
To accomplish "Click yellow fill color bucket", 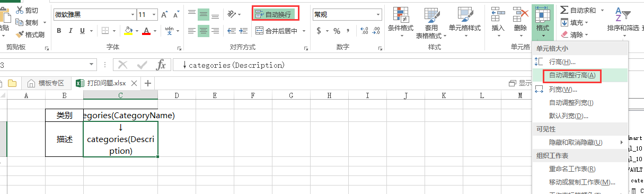I will (128, 31).
